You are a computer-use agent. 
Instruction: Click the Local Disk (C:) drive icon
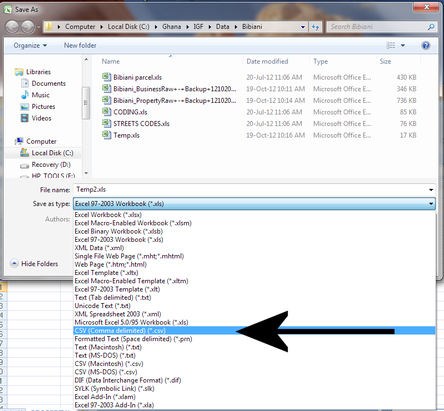[24, 153]
